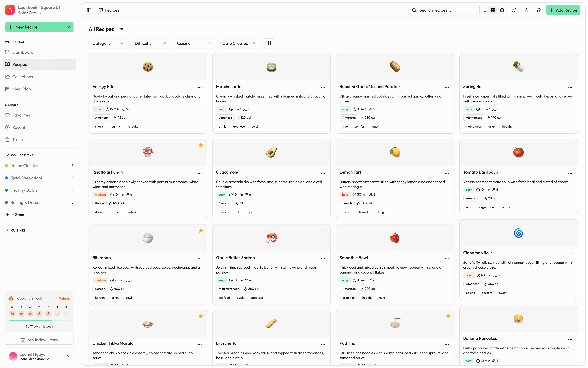Go to Recent in library
Viewport: 588px width, 368px height.
[39, 127]
